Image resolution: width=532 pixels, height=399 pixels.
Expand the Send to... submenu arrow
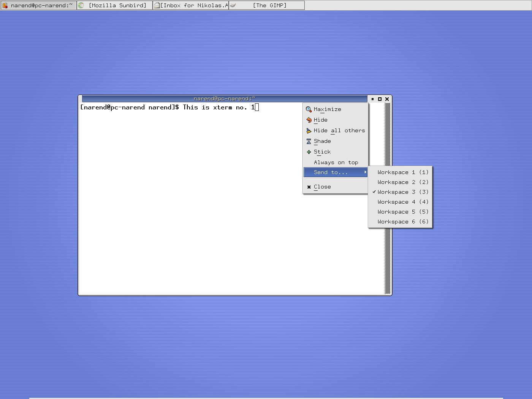pyautogui.click(x=365, y=173)
